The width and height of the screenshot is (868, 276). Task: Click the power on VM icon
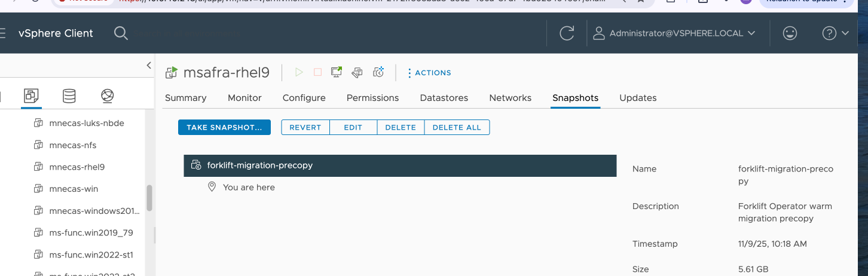299,72
